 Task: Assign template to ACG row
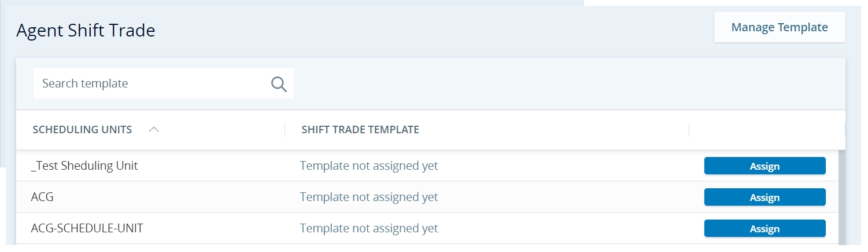[764, 197]
